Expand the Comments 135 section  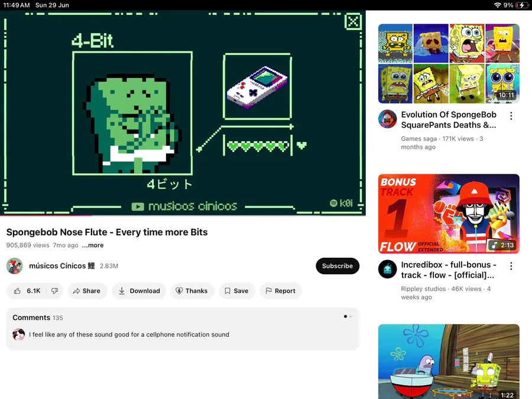(183, 329)
